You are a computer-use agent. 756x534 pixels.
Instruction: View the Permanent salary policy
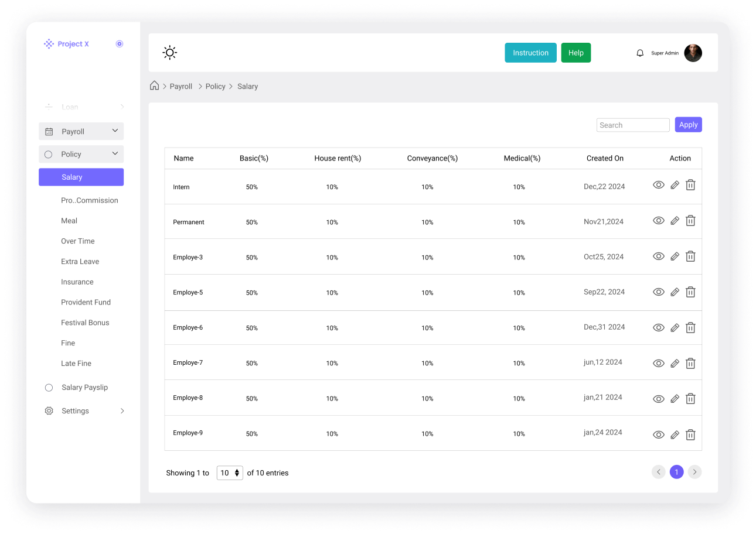[659, 221]
